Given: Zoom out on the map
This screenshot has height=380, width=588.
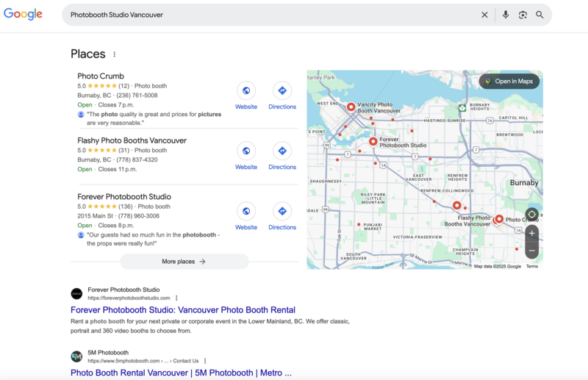Looking at the screenshot, I should click(531, 250).
